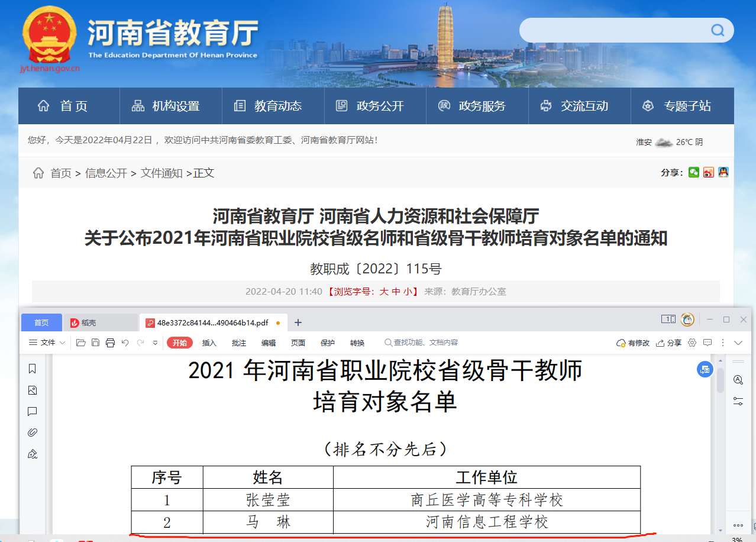Expand the 文件 menu dropdown

coord(47,343)
